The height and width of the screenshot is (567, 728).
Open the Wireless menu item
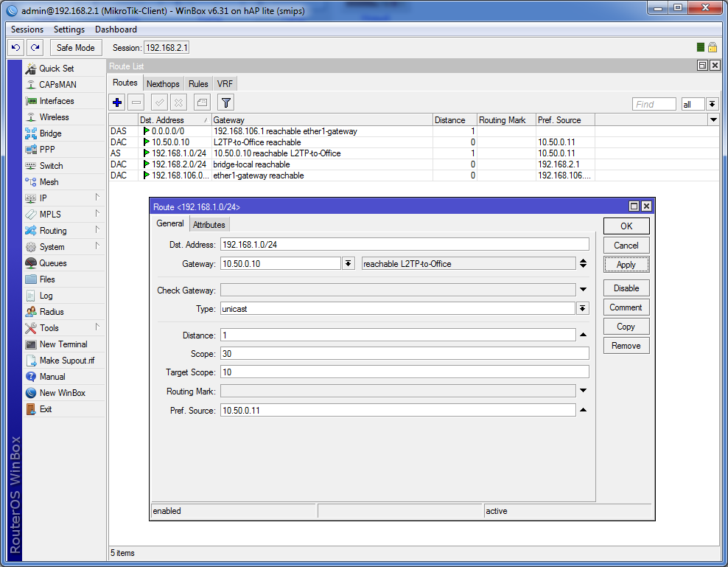[54, 117]
